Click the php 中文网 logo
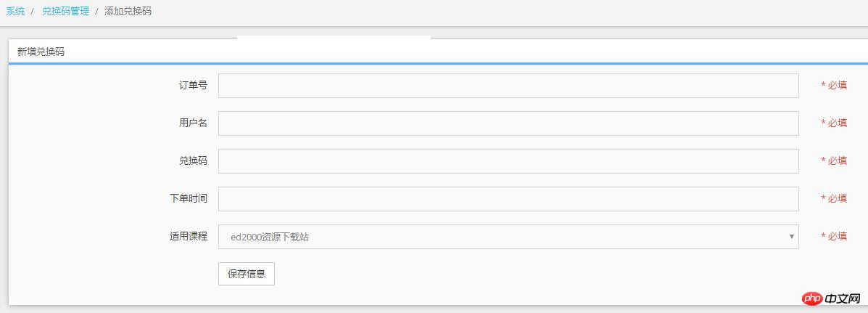Viewport: 868px width, 313px height. [x=825, y=298]
